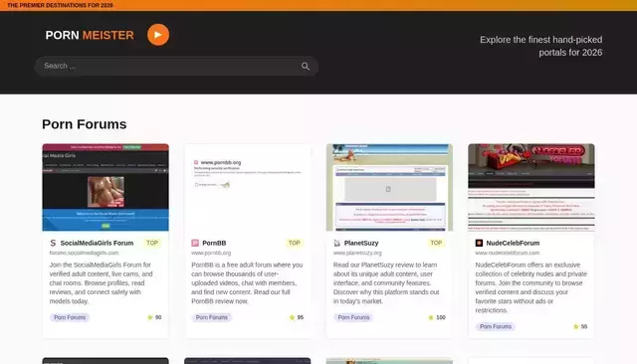
Task: Open the PornBB screenshot thumbnail
Action: click(x=248, y=188)
